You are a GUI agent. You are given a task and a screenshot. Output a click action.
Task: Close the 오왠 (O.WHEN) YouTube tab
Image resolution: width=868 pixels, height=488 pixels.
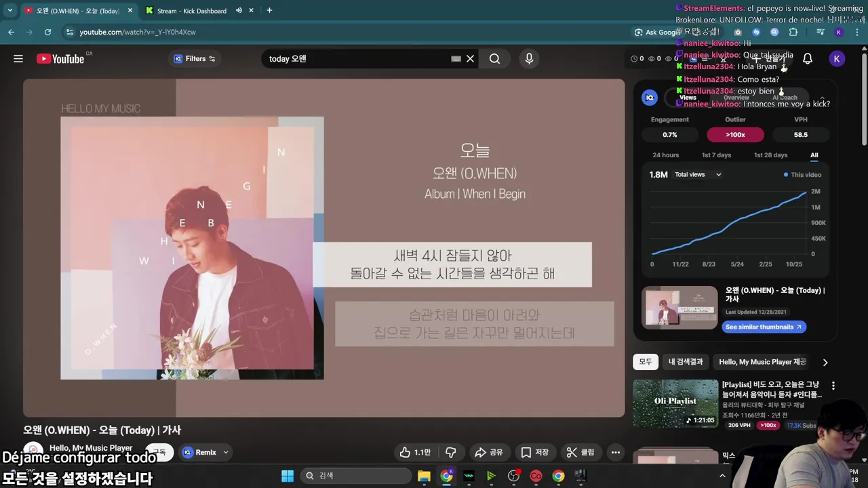(x=130, y=11)
